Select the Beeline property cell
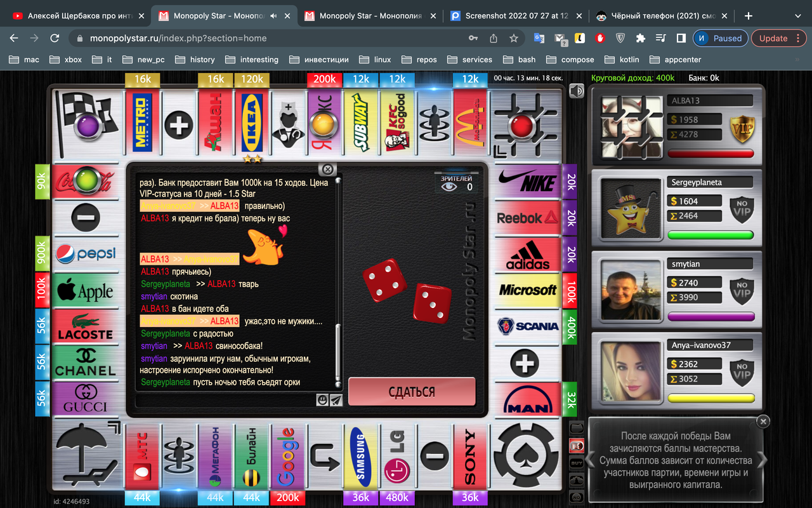Viewport: 812px width, 508px height. click(x=252, y=456)
